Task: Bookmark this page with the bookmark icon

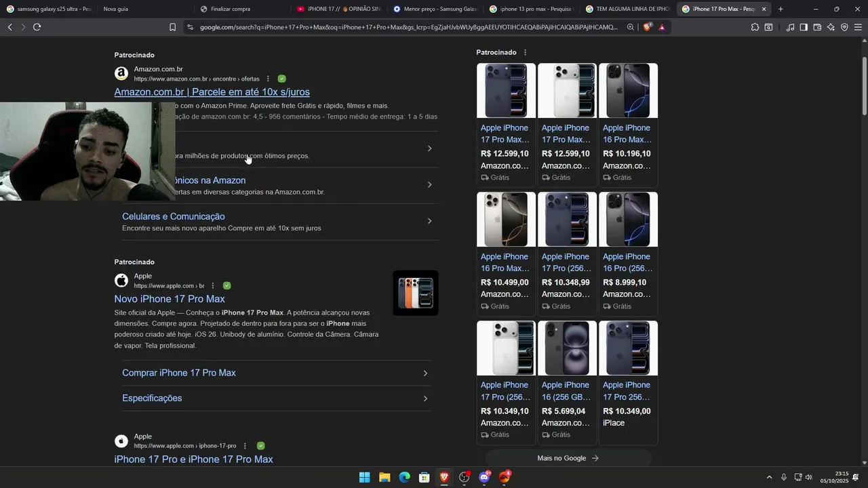Action: click(172, 27)
